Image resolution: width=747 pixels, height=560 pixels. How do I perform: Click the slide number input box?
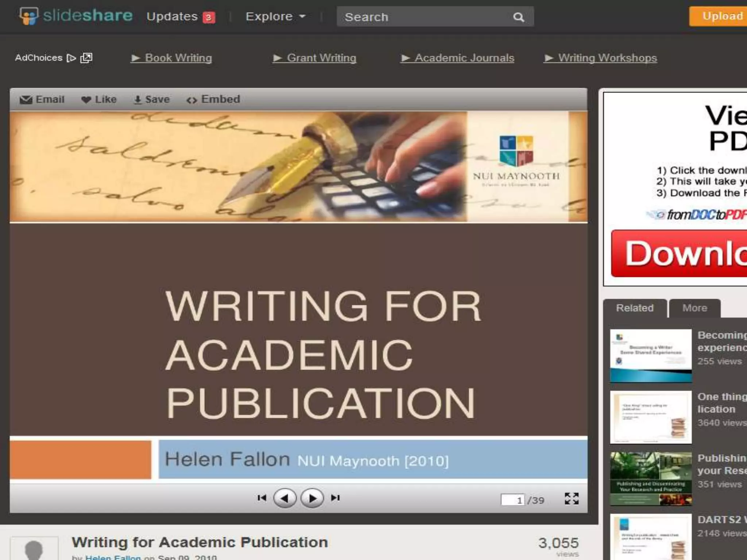point(512,500)
